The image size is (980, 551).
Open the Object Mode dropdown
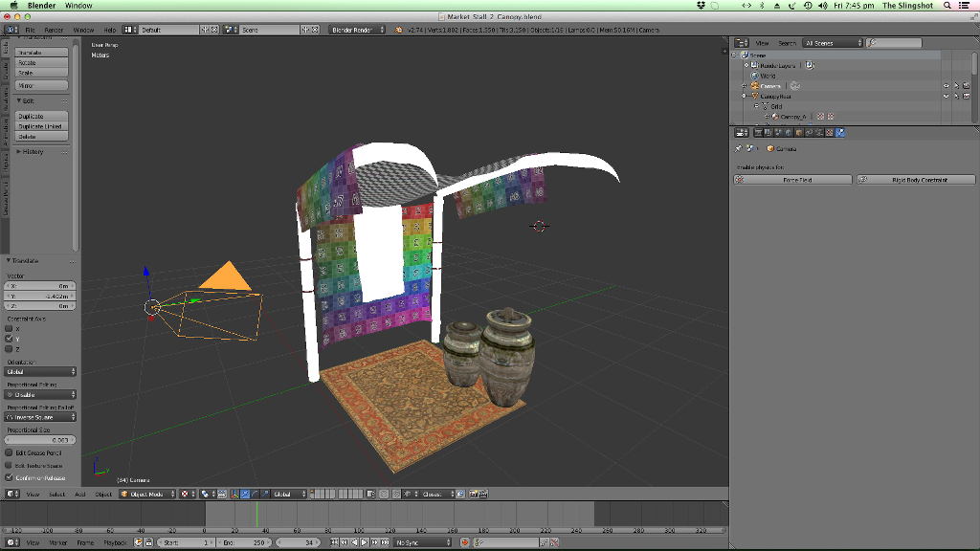point(147,495)
